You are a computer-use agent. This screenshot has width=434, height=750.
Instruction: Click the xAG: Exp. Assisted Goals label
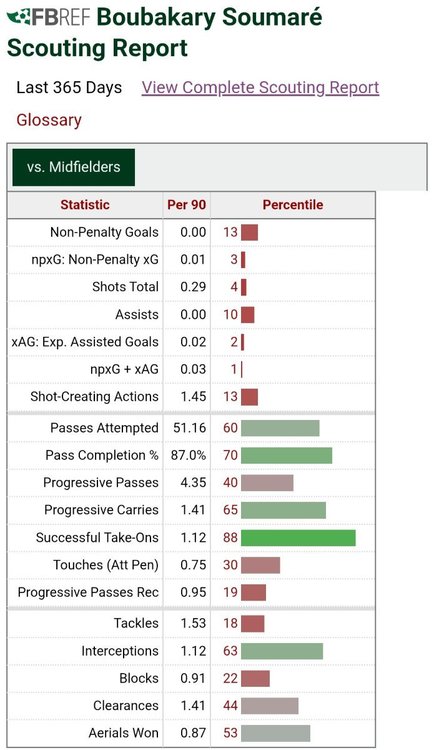pos(85,342)
